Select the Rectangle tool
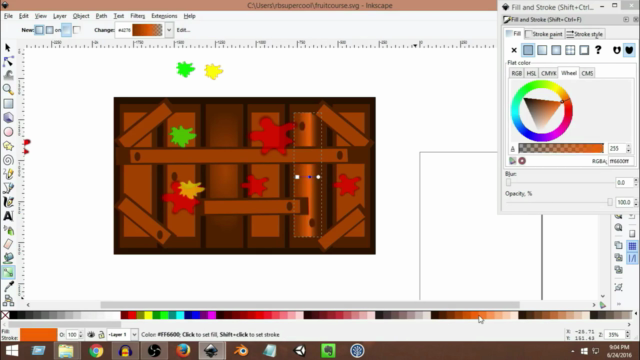This screenshot has width=640, height=360. tap(8, 104)
